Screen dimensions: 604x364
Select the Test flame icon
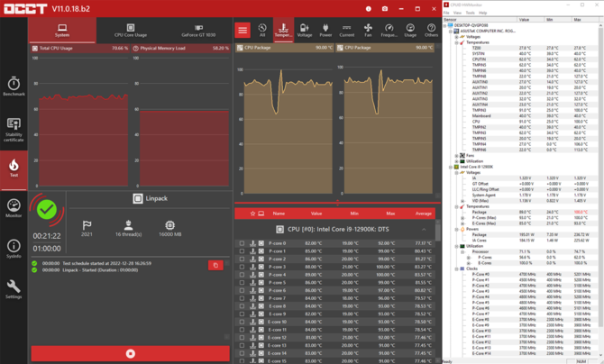14,168
